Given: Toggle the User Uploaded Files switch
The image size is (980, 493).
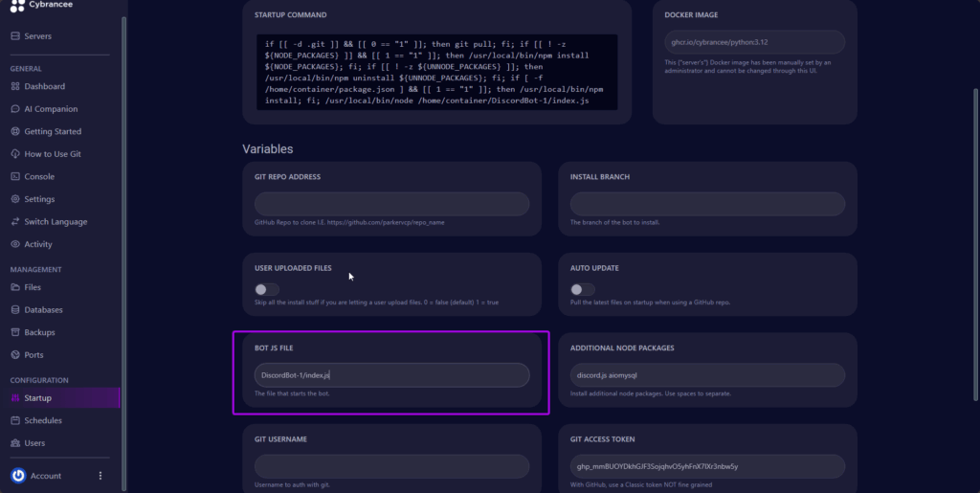Looking at the screenshot, I should click(267, 289).
